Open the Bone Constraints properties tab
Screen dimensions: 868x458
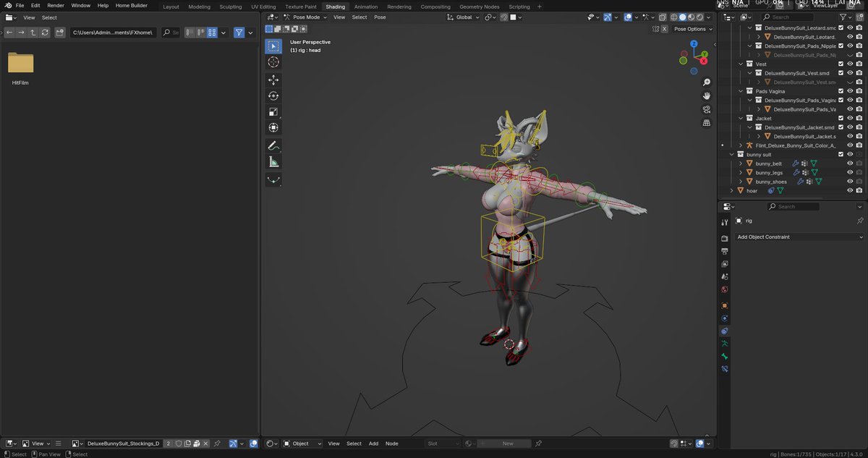click(724, 369)
